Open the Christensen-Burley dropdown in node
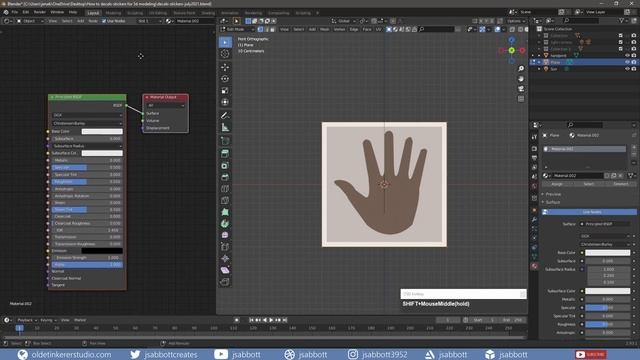Image resolution: width=640 pixels, height=360 pixels. [87, 123]
